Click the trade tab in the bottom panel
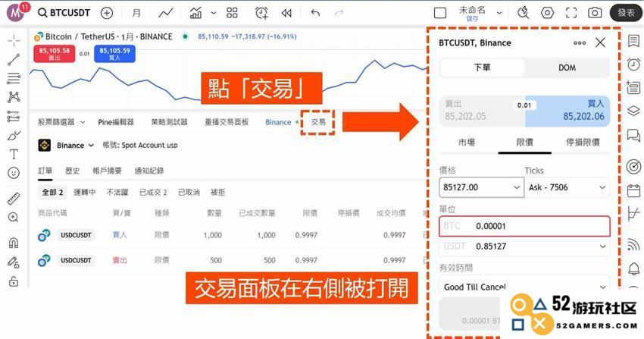Viewport: 644px width, 339px height. (318, 122)
